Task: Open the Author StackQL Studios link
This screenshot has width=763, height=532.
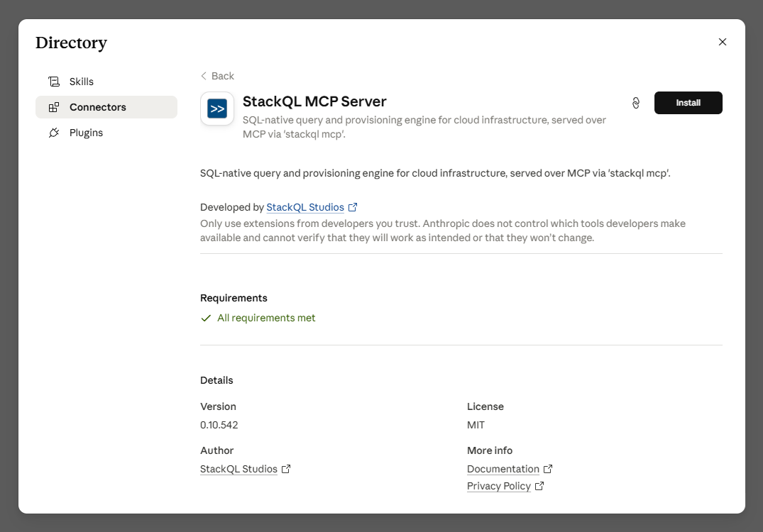Action: coord(238,469)
